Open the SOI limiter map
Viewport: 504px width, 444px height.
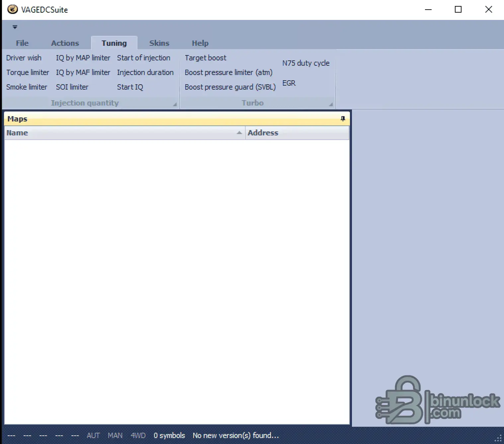[72, 87]
